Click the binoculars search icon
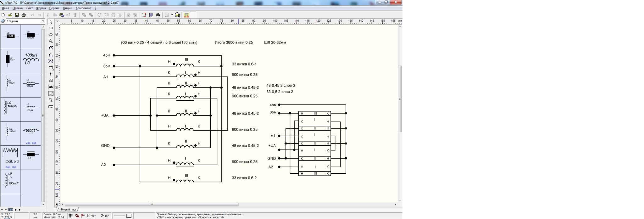 click(x=158, y=15)
